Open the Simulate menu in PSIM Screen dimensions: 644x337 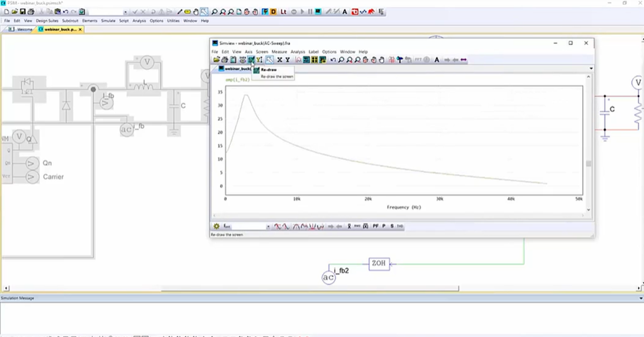[x=108, y=21]
